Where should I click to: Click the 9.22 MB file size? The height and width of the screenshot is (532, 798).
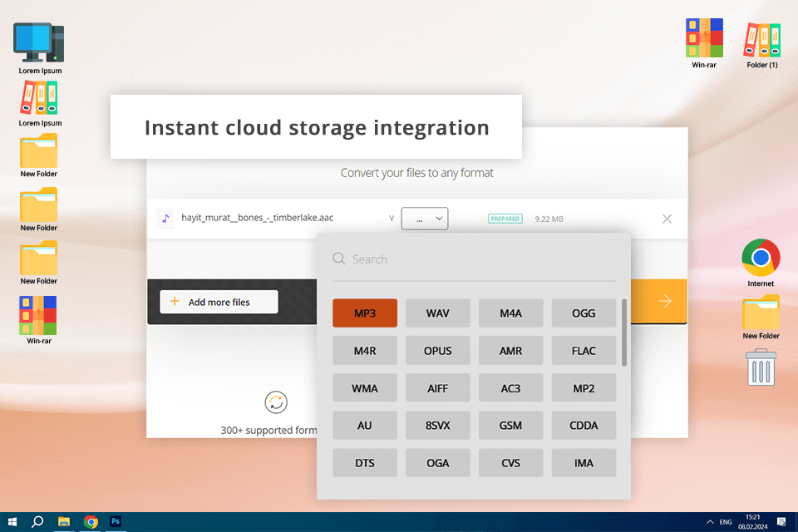click(549, 219)
